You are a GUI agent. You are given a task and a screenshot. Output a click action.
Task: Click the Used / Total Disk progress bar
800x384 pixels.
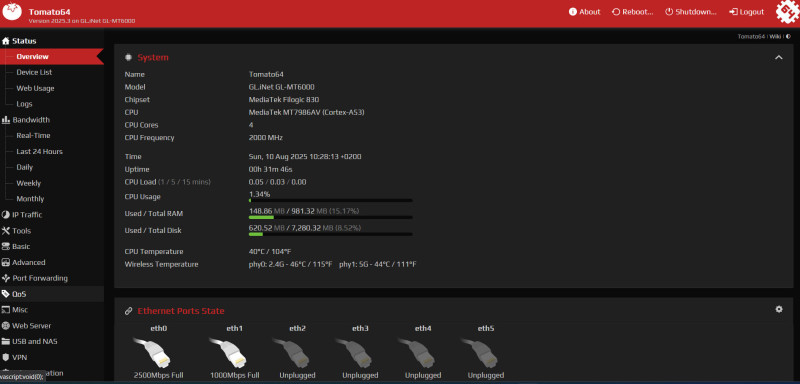(x=331, y=234)
